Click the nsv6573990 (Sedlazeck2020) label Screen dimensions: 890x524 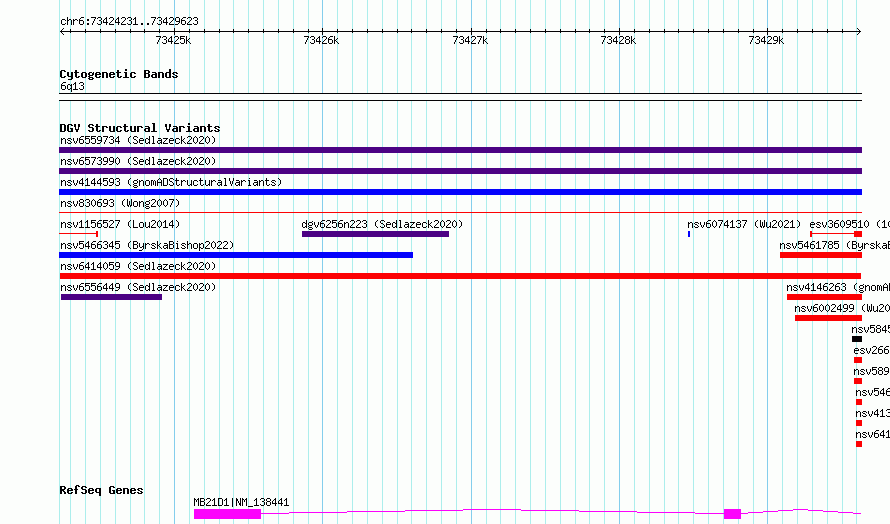138,161
